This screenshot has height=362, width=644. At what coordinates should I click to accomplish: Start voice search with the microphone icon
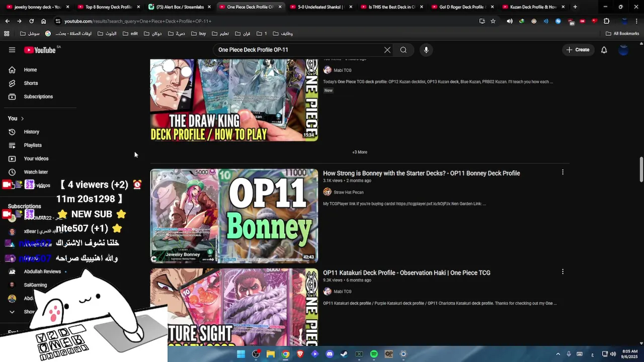(x=426, y=50)
